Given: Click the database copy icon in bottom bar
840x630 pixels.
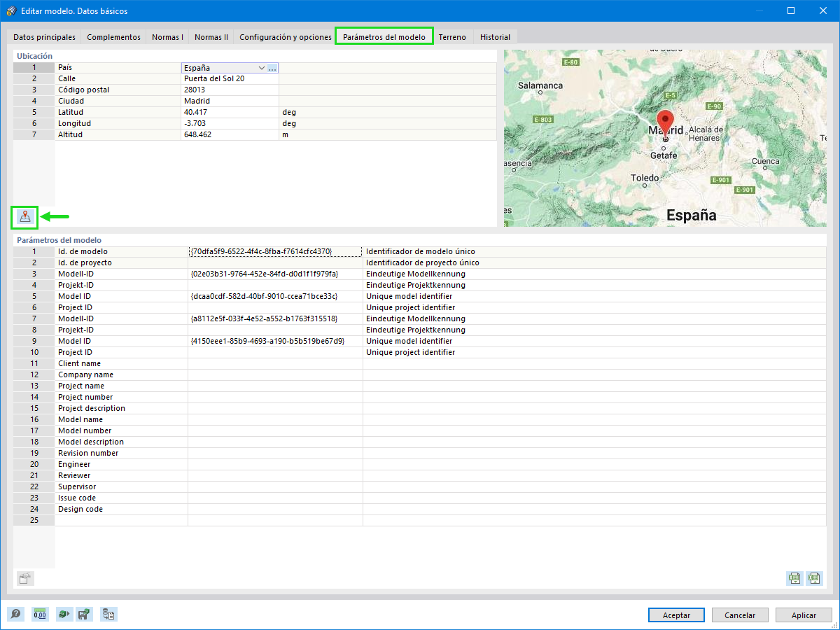Looking at the screenshot, I should (108, 615).
